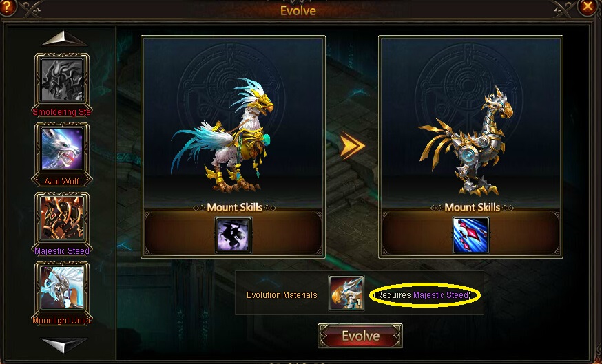Click the Moonlight Unicorn name label
The width and height of the screenshot is (602, 364).
[62, 320]
